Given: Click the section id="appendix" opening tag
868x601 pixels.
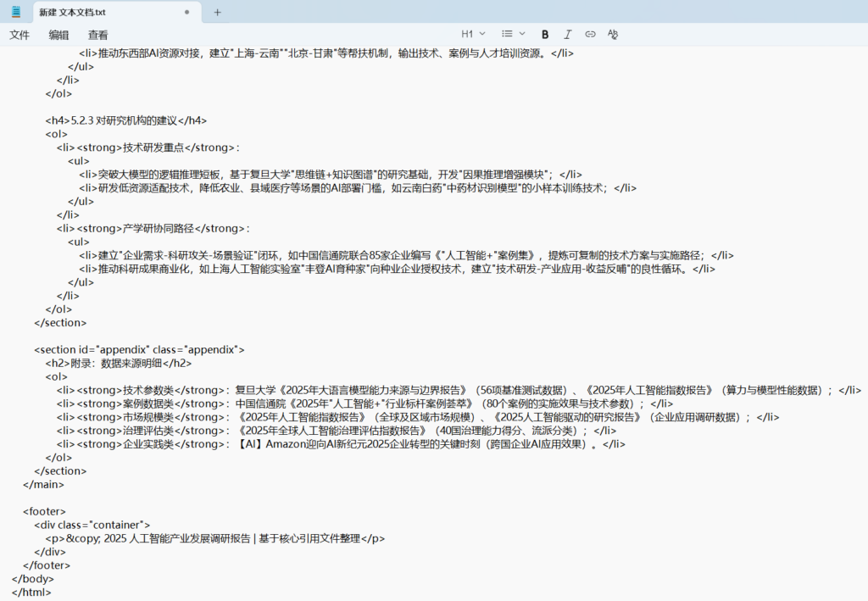Looking at the screenshot, I should [x=139, y=349].
